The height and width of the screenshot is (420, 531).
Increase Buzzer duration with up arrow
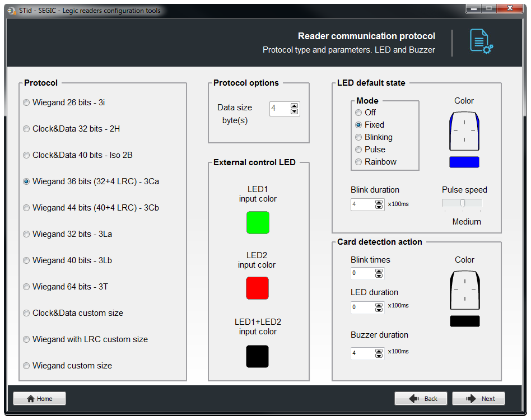pyautogui.click(x=379, y=351)
